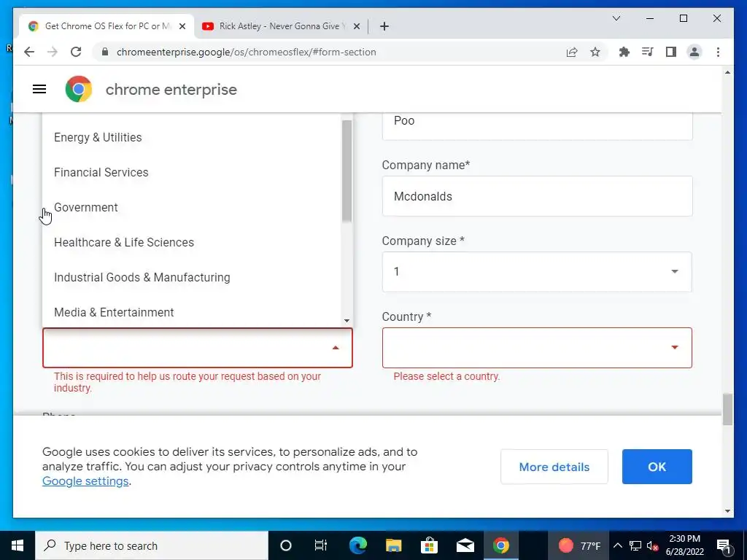Close the Get Chrome OS Flex tab
Image resolution: width=747 pixels, height=560 pixels.
tap(182, 26)
